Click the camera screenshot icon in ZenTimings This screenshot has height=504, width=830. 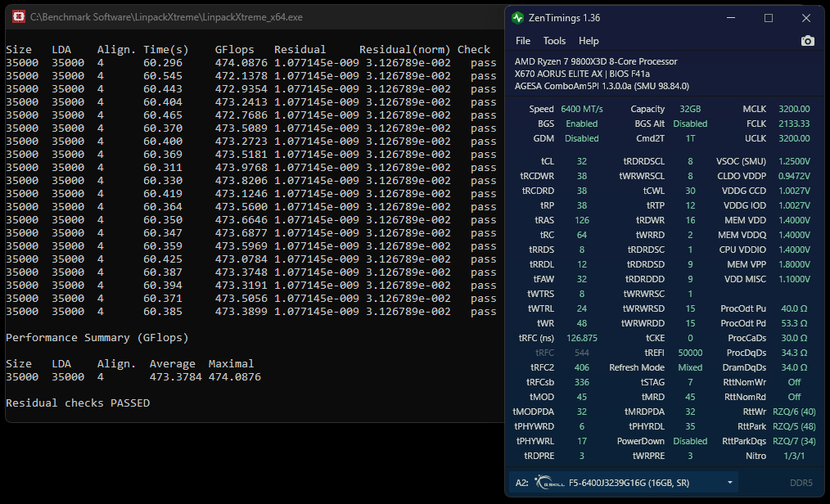807,41
